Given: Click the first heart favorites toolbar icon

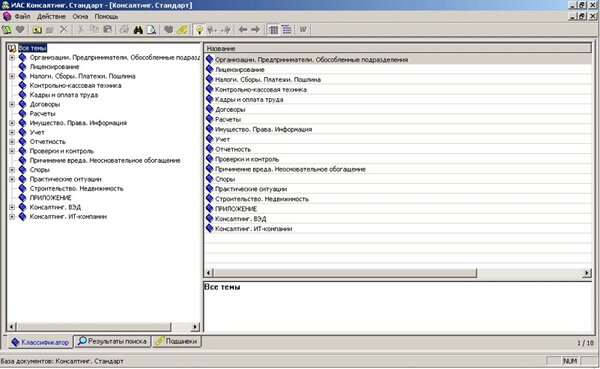Looking at the screenshot, I should (20, 29).
